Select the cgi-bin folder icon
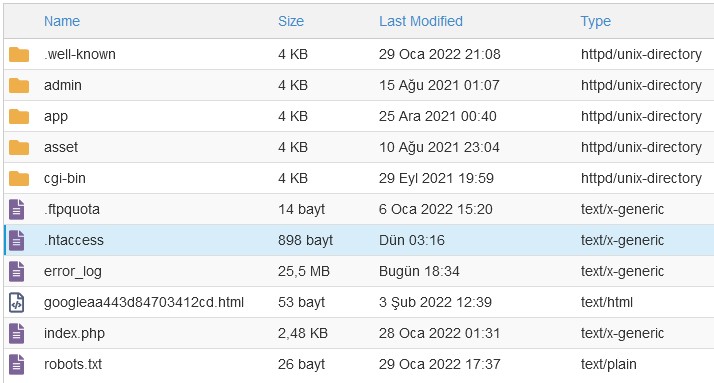This screenshot has height=383, width=714. pyautogui.click(x=19, y=178)
